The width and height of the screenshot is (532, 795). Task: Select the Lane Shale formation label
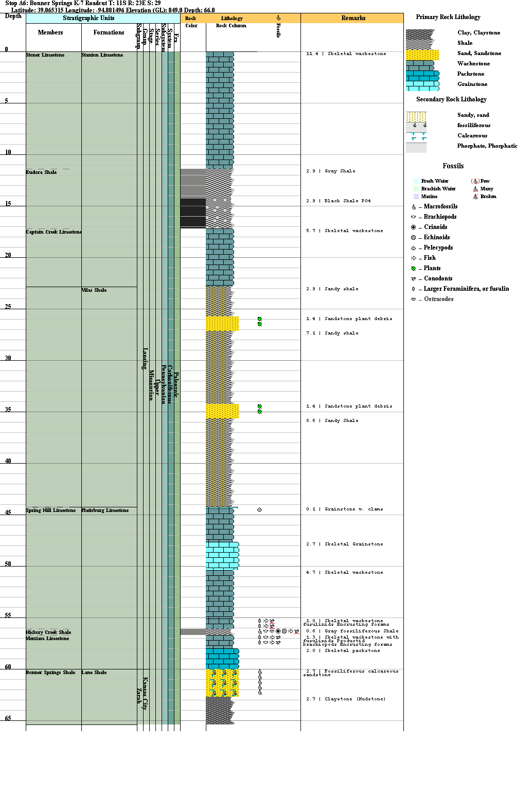coord(94,673)
